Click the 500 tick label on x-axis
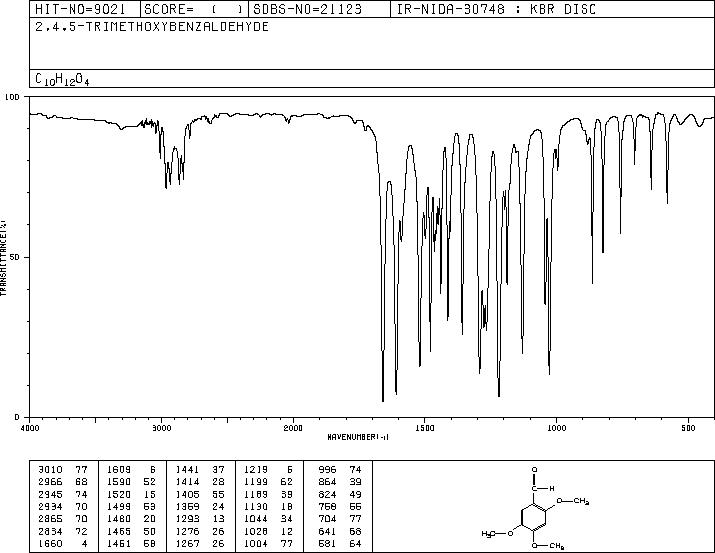 (689, 428)
